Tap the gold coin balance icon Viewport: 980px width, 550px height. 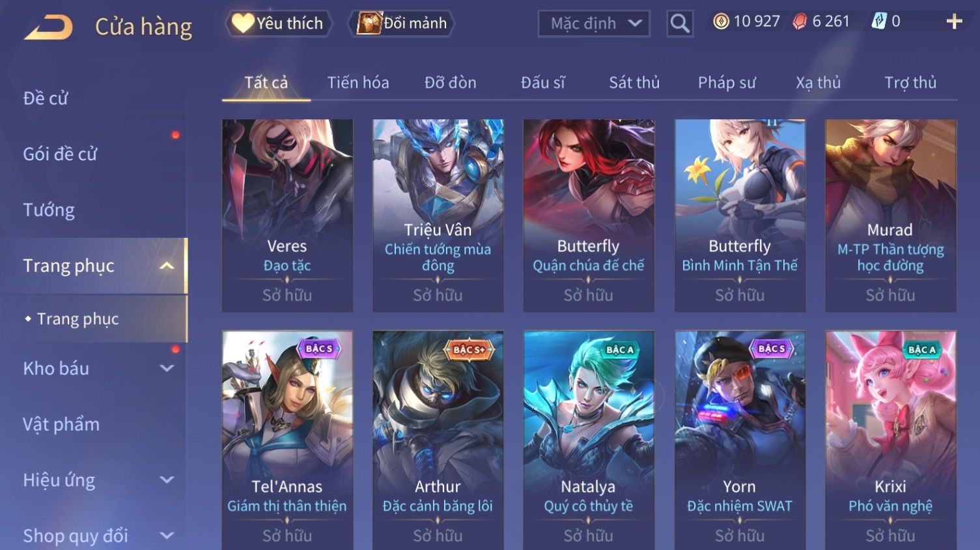point(721,22)
